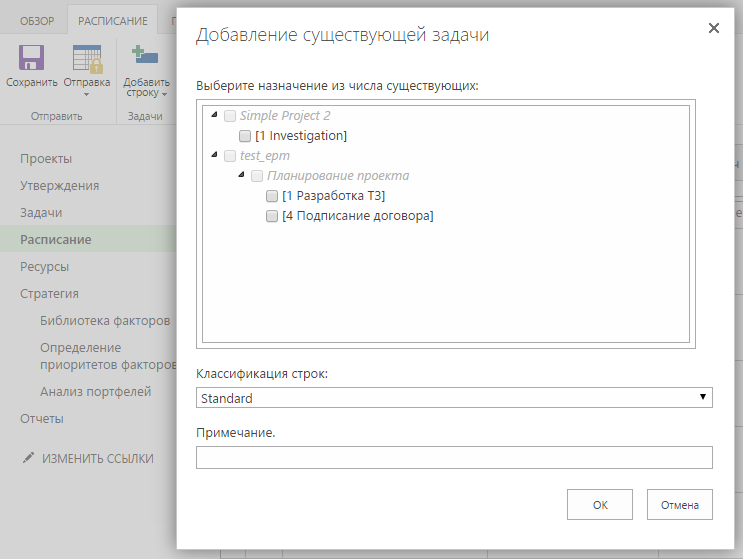Check the [1 Investigation] checkbox
The height and width of the screenshot is (559, 743).
point(245,136)
